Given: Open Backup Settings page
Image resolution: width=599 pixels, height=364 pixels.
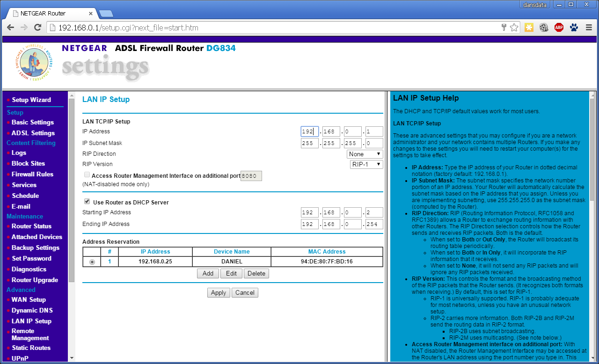Looking at the screenshot, I should point(36,248).
